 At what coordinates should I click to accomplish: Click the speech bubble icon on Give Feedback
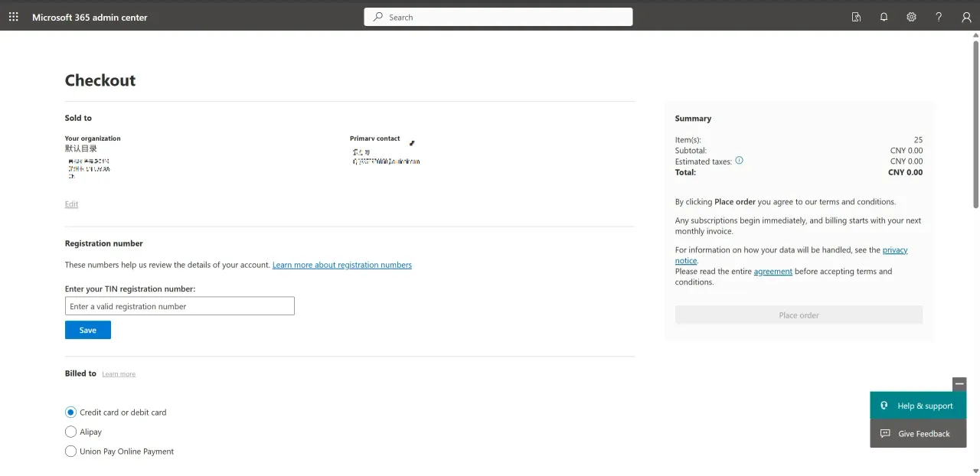click(x=885, y=433)
